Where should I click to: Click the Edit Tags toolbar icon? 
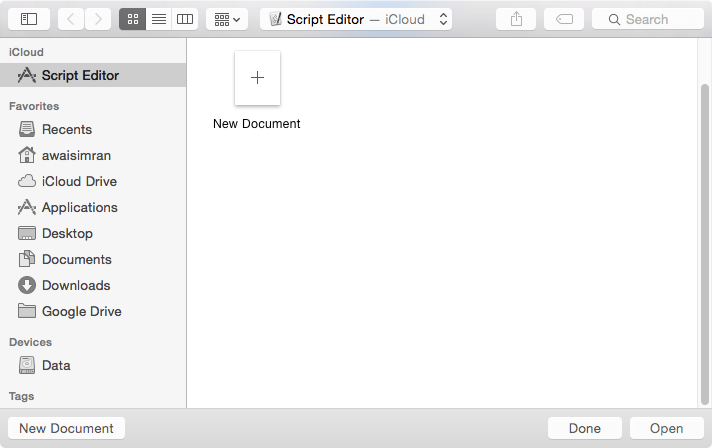564,19
